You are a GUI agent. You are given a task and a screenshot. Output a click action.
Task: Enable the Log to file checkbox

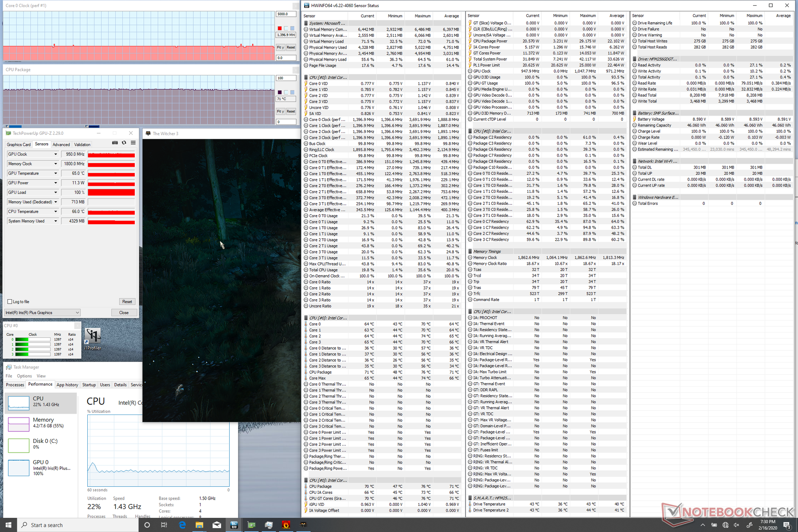(10, 301)
